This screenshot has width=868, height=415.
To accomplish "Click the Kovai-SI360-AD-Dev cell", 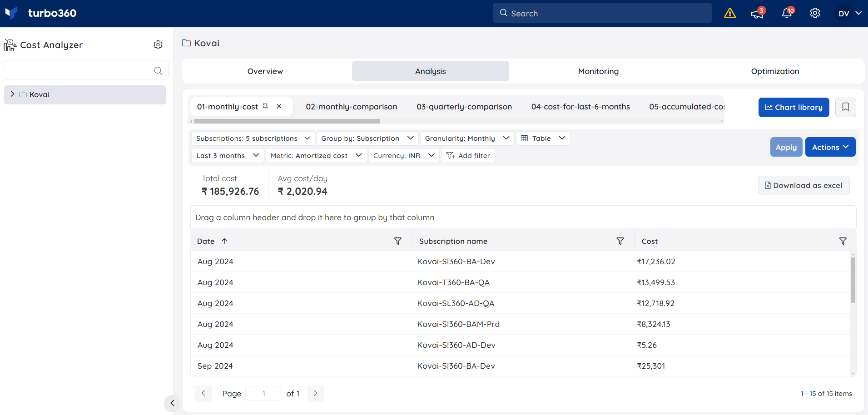I will pos(456,345).
